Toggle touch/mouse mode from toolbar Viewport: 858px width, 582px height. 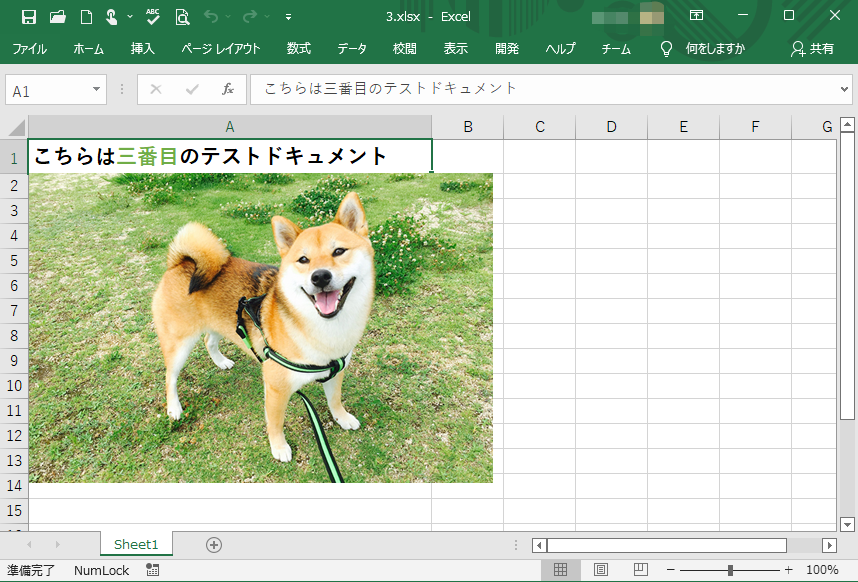112,16
